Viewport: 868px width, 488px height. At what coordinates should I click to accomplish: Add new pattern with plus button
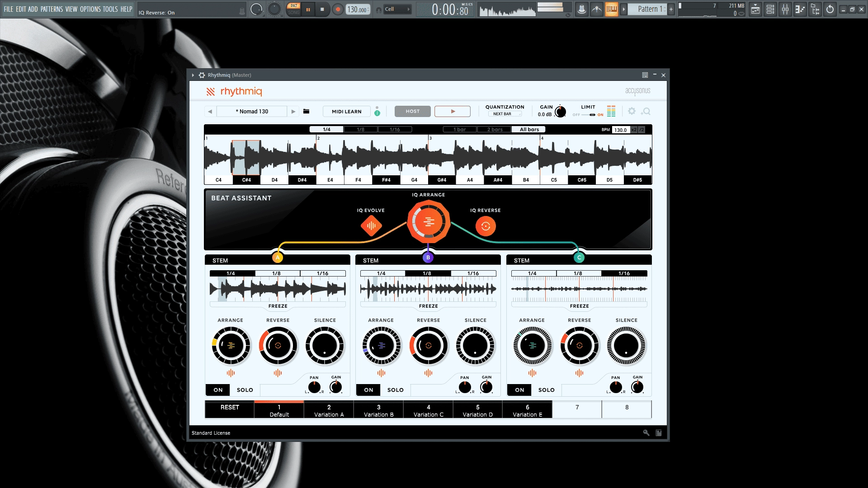click(x=671, y=9)
